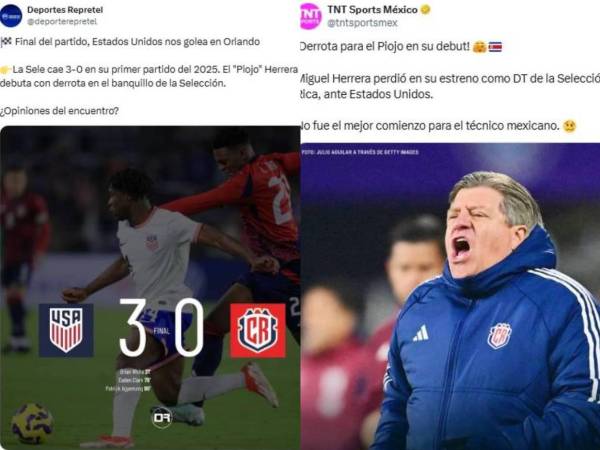Click the TNT Sports pink logo avatar
This screenshot has width=600, height=450.
click(x=310, y=16)
